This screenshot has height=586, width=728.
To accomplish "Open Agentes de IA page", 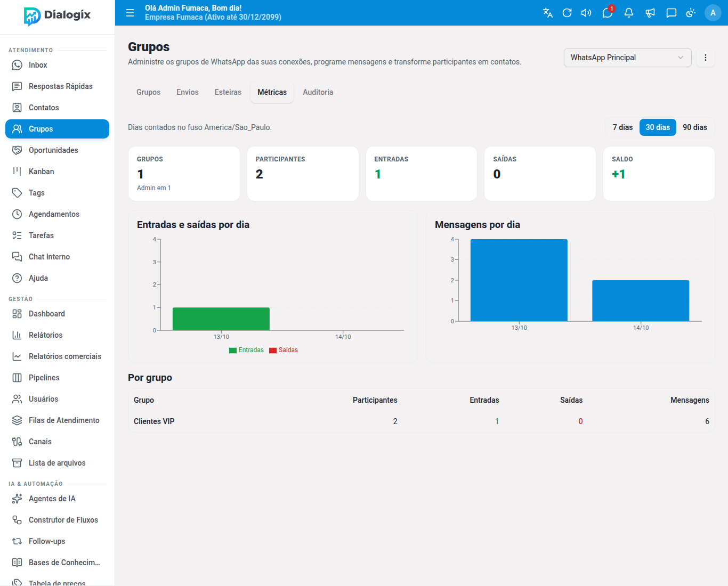I will coord(57,499).
